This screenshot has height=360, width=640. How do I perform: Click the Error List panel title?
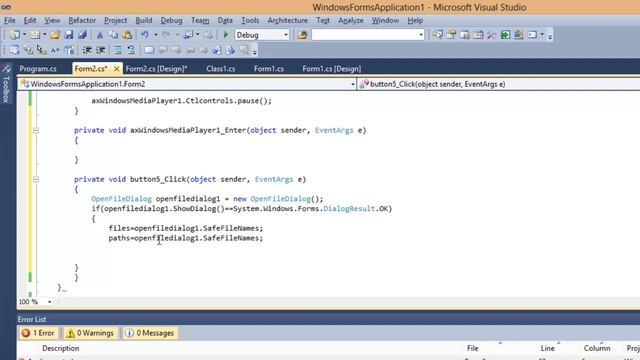point(32,320)
